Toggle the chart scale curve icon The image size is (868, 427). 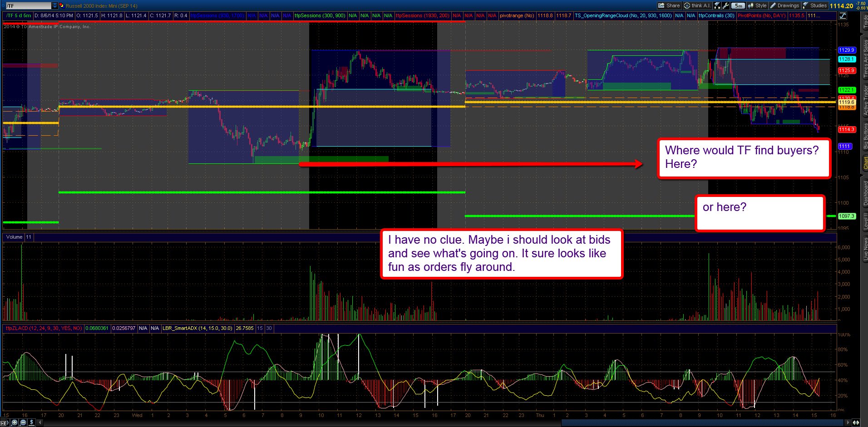point(843,15)
